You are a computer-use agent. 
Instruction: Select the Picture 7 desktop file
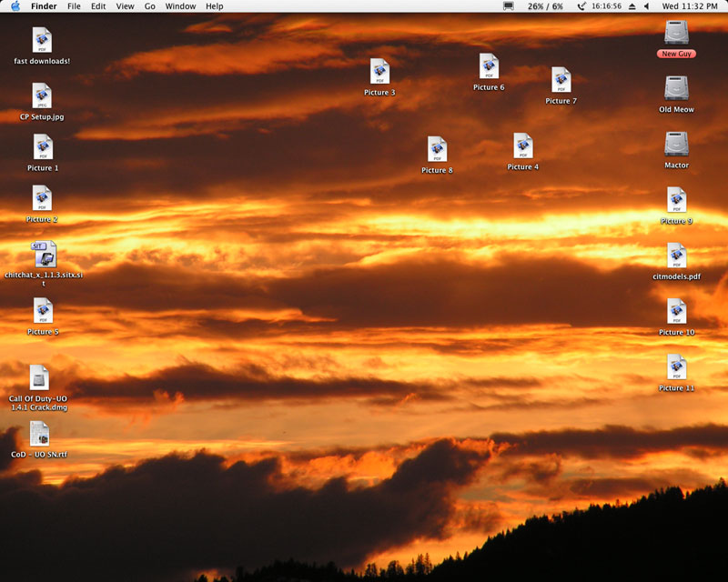(x=561, y=79)
